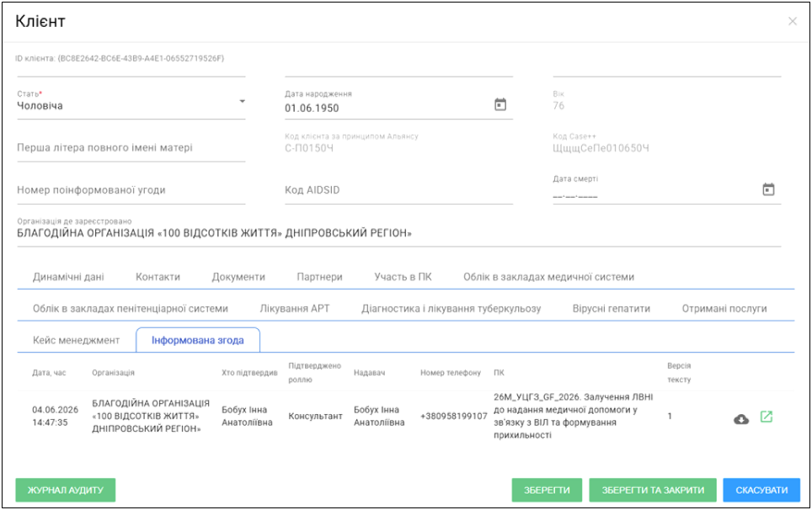Viewport: 812px width, 510px height.
Task: Click date cell 04.06.2026 14:47:35
Action: (55, 416)
